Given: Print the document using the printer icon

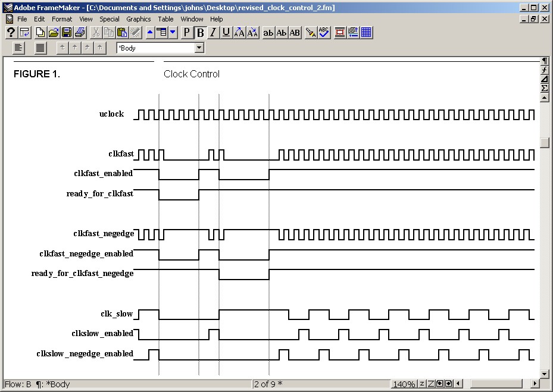Looking at the screenshot, I should pos(80,33).
